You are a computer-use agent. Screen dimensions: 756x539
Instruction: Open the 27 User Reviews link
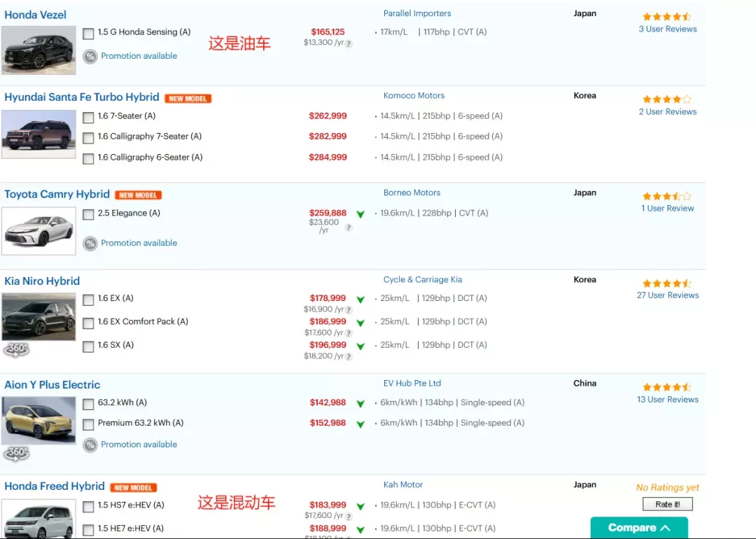tap(668, 295)
